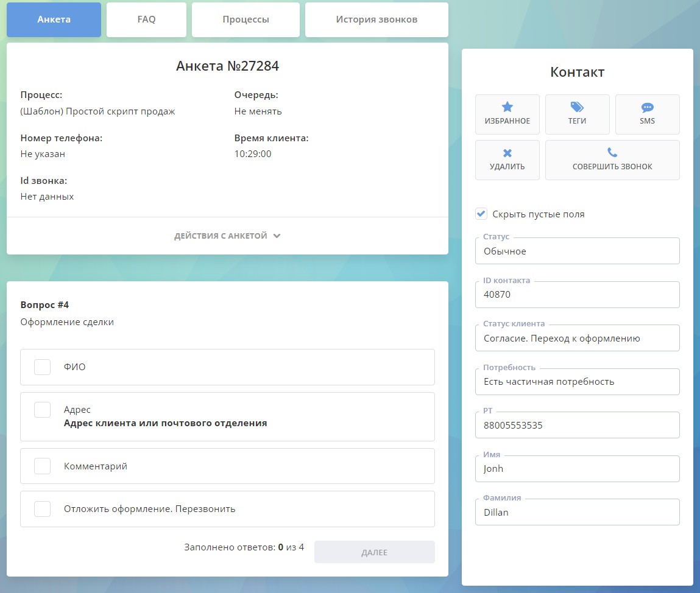Click the Анкета №27284 heading

pyautogui.click(x=227, y=66)
